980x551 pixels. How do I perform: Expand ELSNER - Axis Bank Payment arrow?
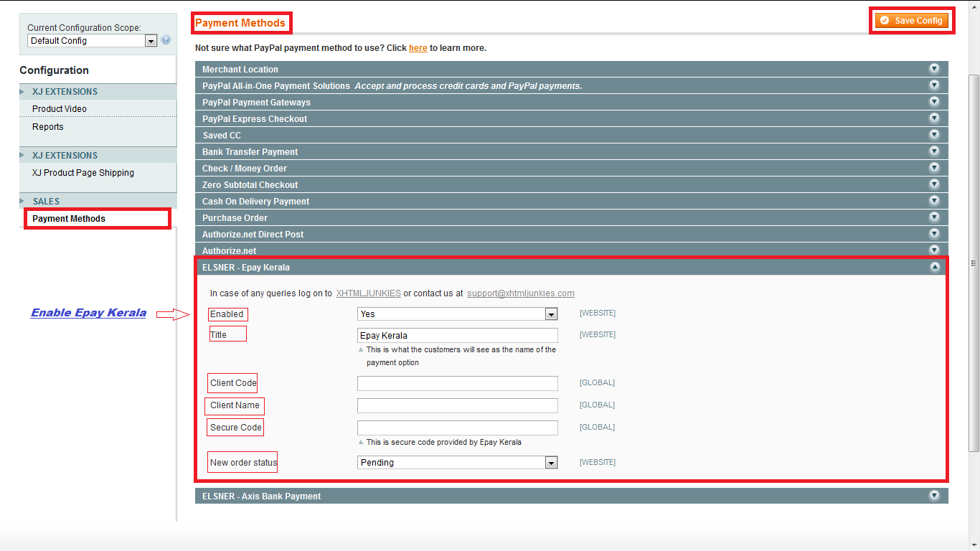coord(934,496)
